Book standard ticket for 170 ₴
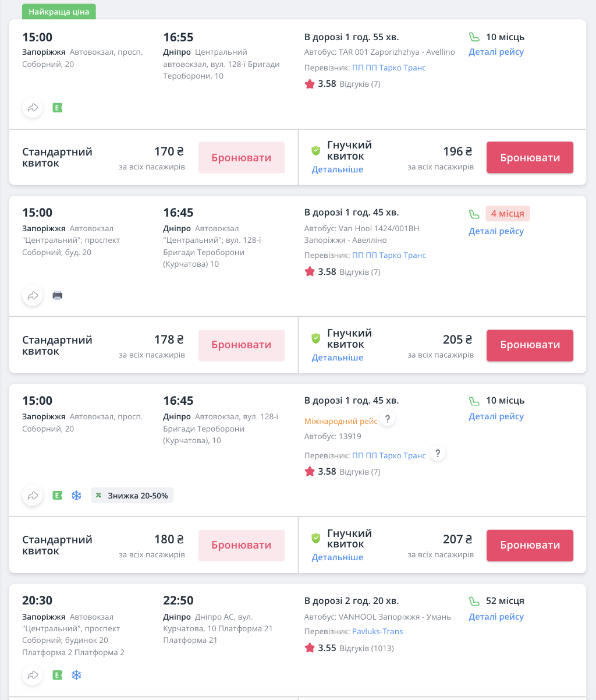 click(x=242, y=158)
